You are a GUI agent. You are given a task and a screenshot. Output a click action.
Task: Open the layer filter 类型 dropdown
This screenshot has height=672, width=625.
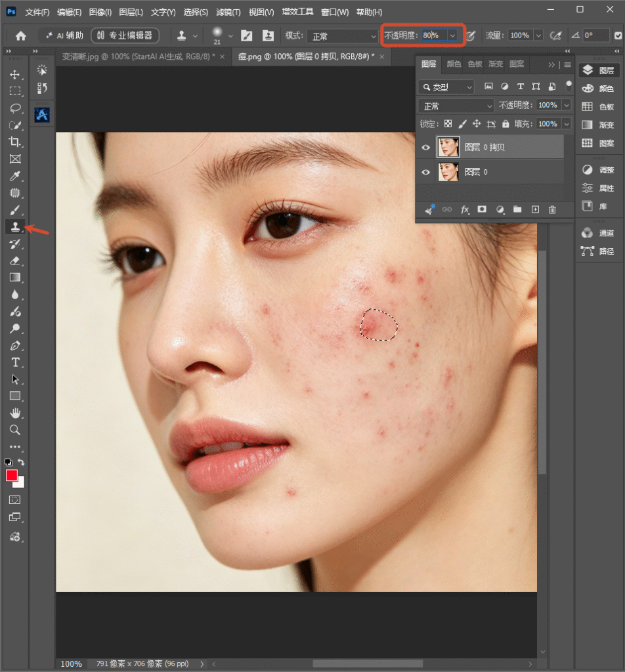446,87
